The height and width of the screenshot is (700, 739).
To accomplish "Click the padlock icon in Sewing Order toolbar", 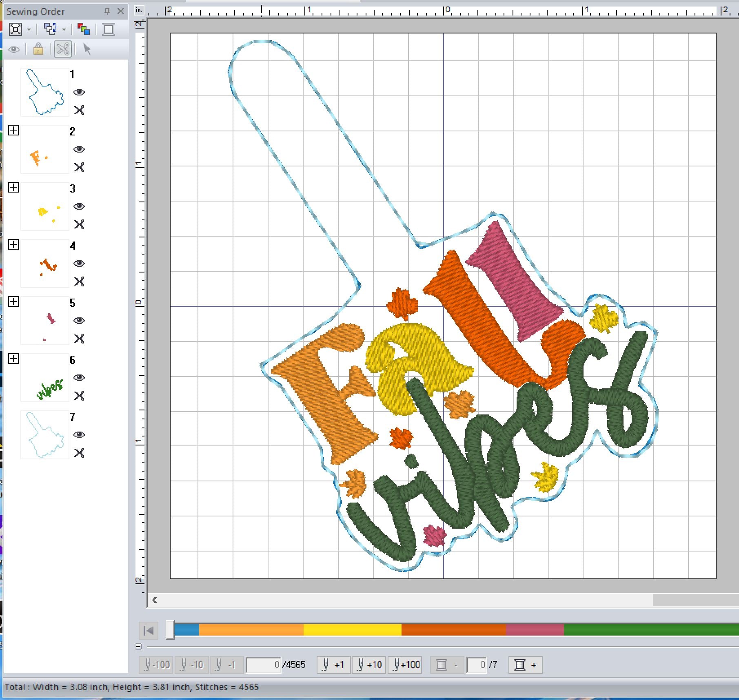I will tap(38, 49).
